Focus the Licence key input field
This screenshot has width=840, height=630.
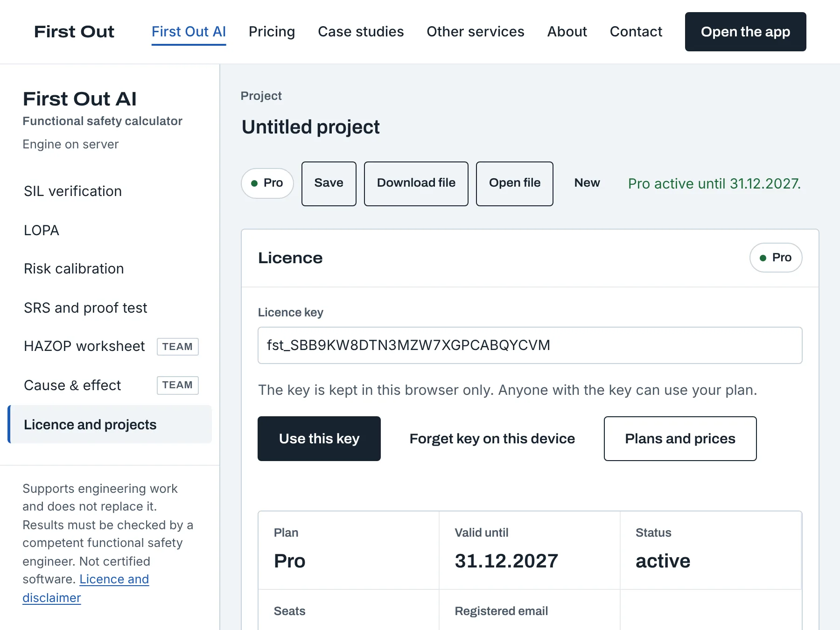click(x=530, y=345)
